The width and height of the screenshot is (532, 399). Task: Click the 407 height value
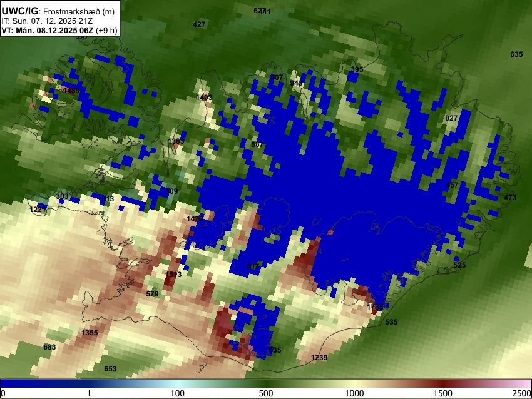(x=277, y=78)
